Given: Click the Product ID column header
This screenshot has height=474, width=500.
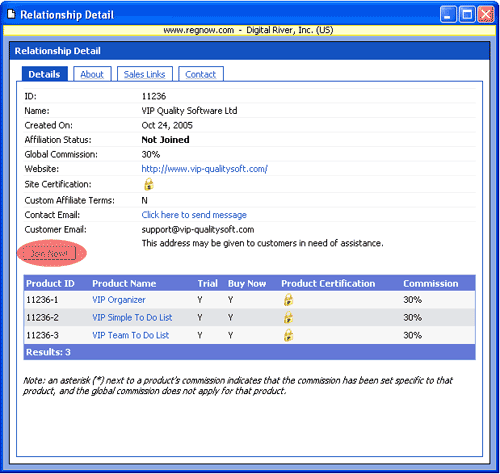Looking at the screenshot, I should coord(50,283).
